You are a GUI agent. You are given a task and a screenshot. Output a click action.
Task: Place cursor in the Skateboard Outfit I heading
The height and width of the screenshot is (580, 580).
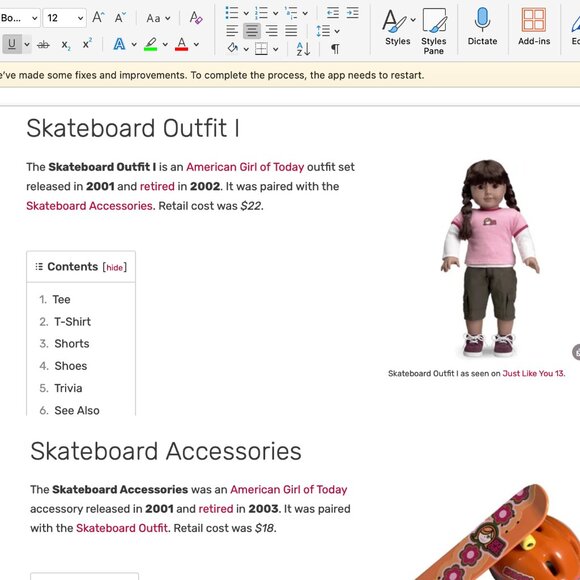(133, 128)
